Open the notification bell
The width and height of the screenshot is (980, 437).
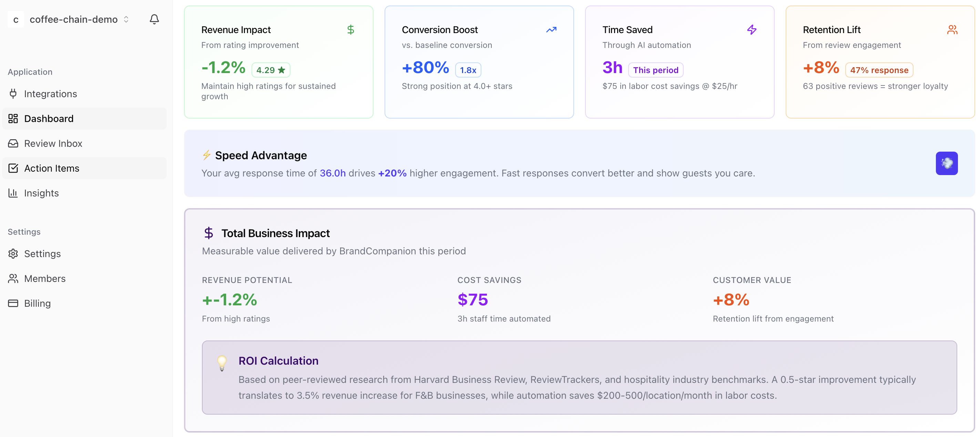[154, 19]
